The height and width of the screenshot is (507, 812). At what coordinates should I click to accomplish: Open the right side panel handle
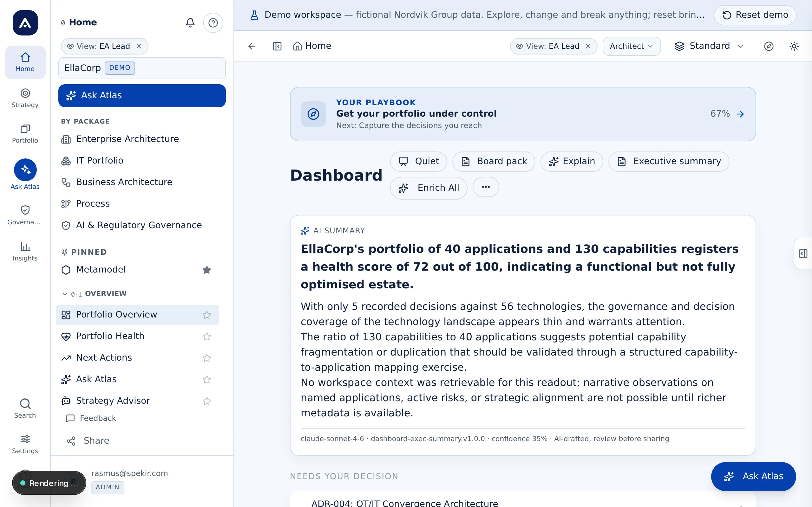[803, 253]
